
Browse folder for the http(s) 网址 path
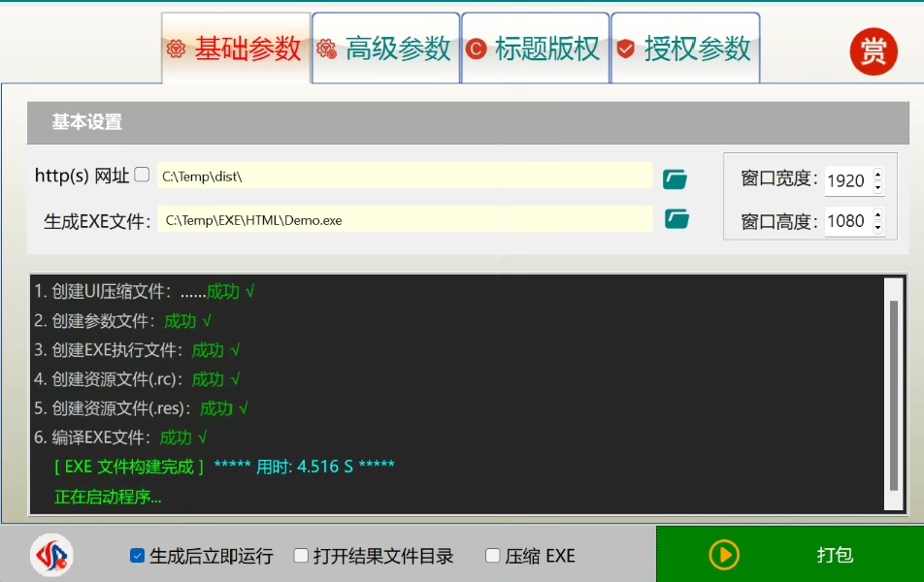click(675, 179)
